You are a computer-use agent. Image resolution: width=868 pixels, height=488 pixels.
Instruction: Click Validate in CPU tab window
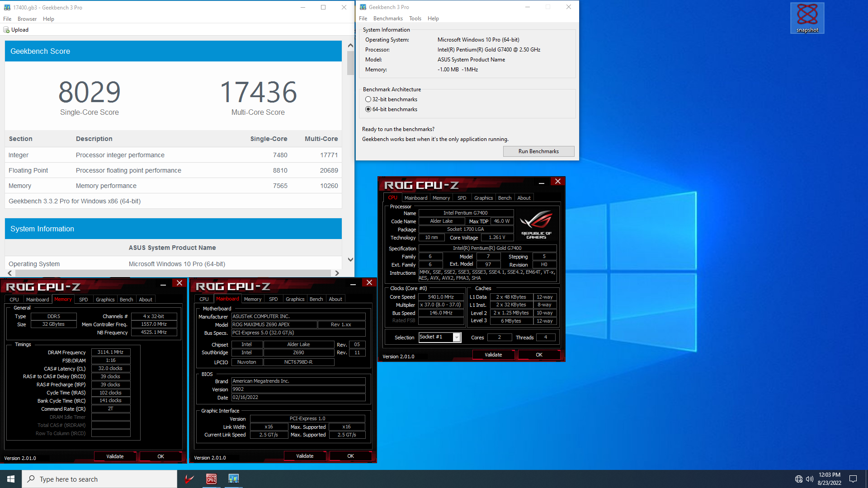pos(493,355)
